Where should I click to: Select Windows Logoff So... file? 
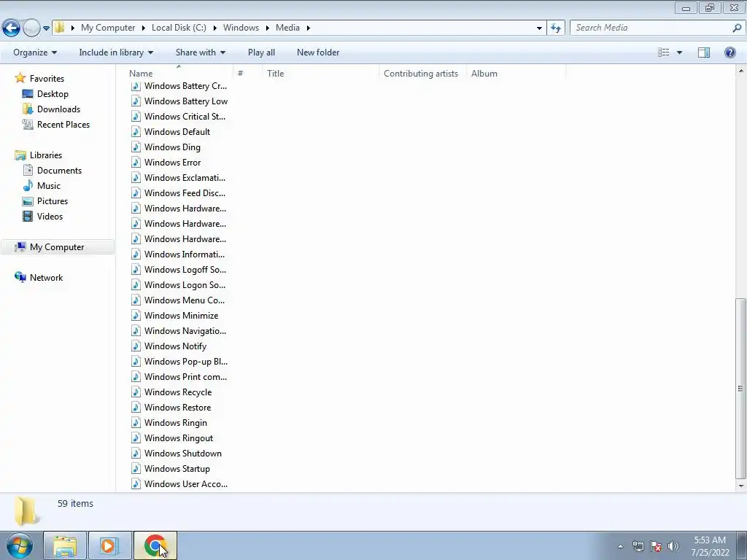click(x=179, y=270)
